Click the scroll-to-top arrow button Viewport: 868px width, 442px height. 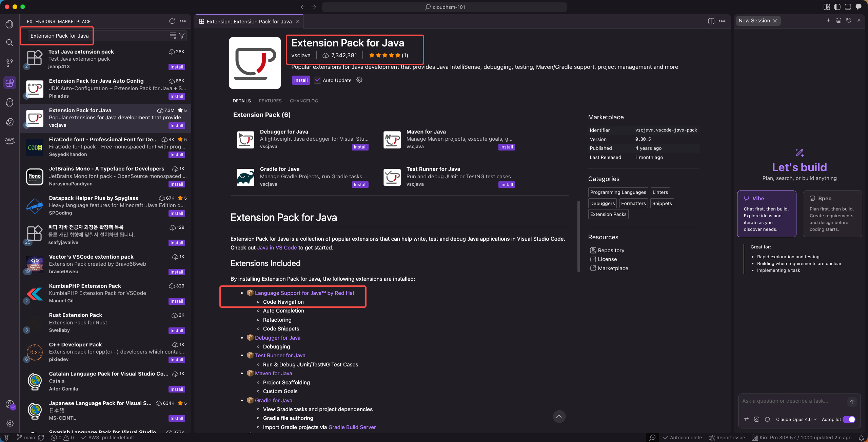pos(559,417)
